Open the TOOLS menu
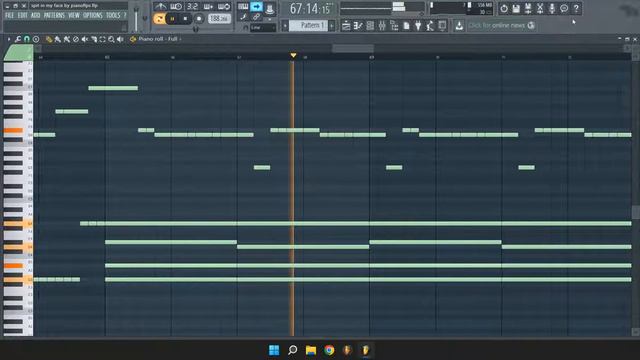 click(113, 16)
